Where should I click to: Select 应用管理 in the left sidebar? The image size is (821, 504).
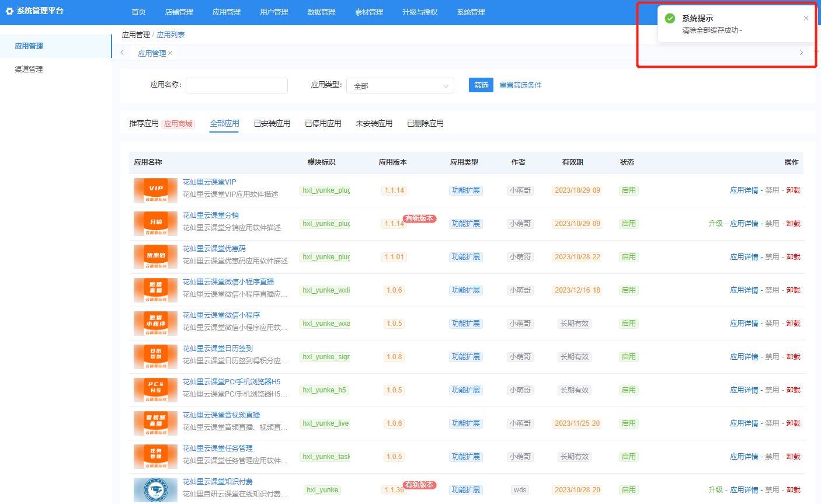(55, 46)
